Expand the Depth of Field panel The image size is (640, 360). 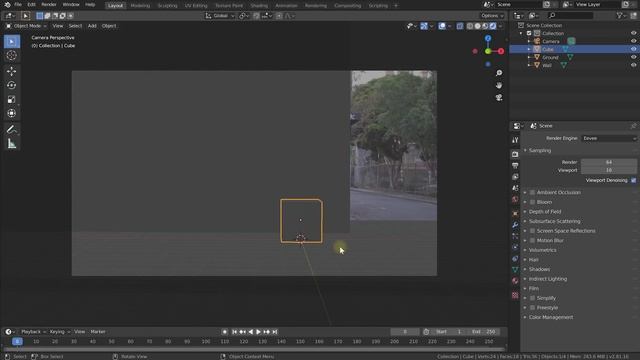[x=545, y=212]
